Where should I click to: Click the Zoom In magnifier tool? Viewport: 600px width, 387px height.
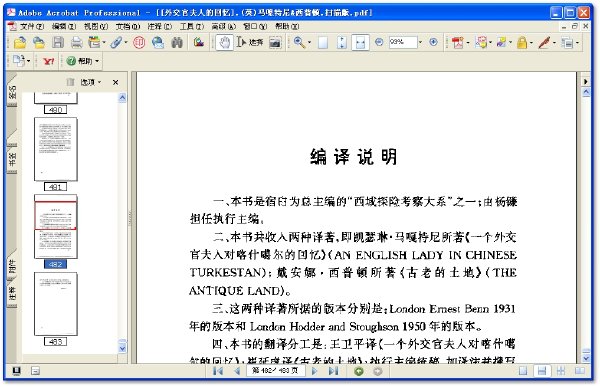(x=299, y=42)
